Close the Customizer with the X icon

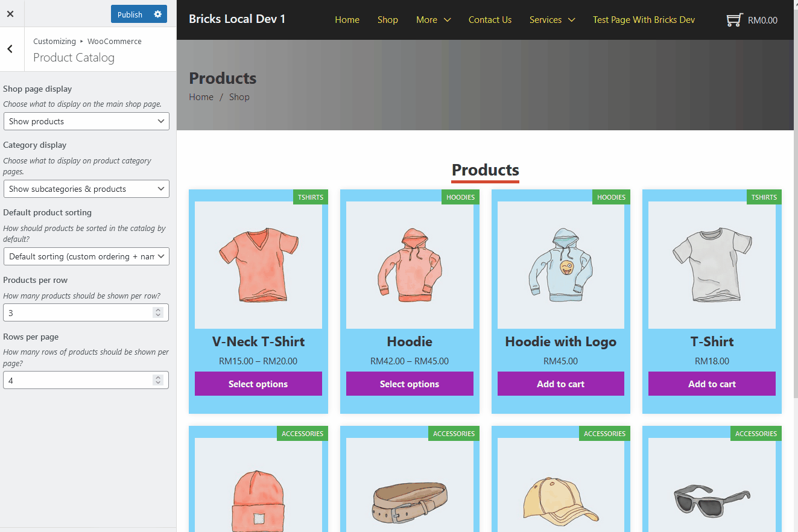point(10,14)
